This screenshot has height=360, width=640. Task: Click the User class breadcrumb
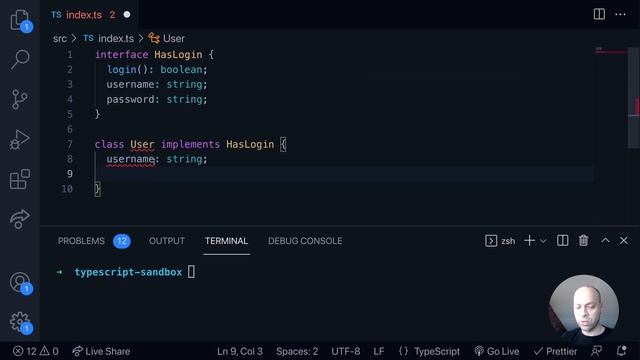167,39
